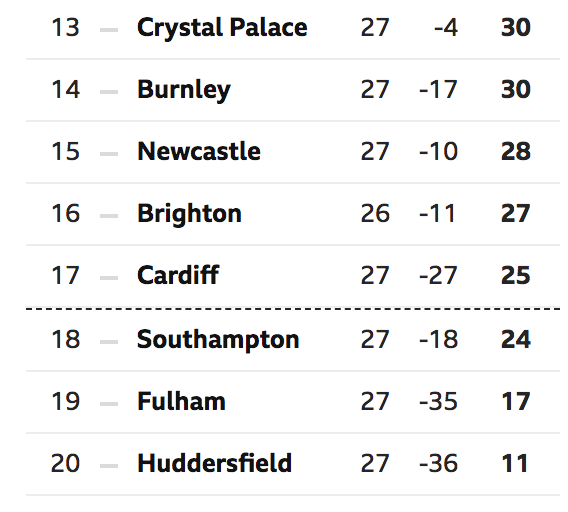Click no-movement dash icon beside Fulham
The width and height of the screenshot is (568, 512).
tap(109, 404)
